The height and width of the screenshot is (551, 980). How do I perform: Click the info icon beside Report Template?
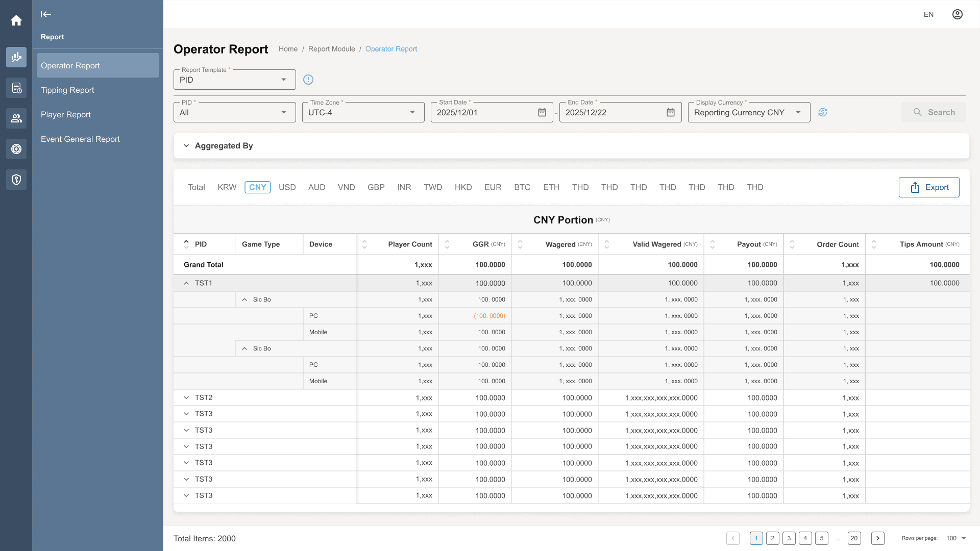point(308,80)
